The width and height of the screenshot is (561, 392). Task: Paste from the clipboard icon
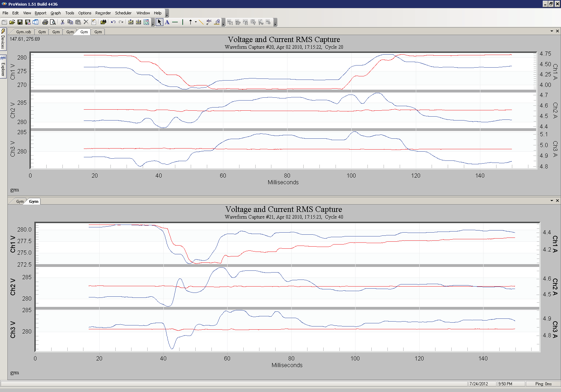click(x=78, y=22)
